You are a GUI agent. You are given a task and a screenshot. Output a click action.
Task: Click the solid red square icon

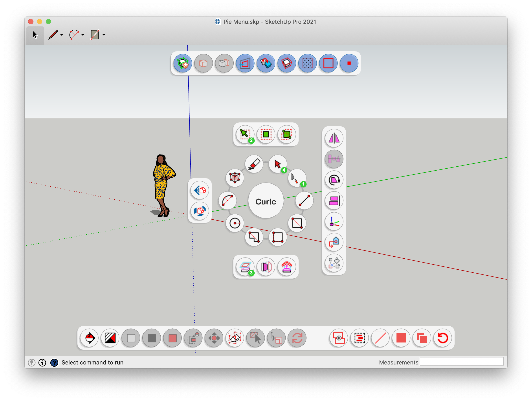[401, 338]
